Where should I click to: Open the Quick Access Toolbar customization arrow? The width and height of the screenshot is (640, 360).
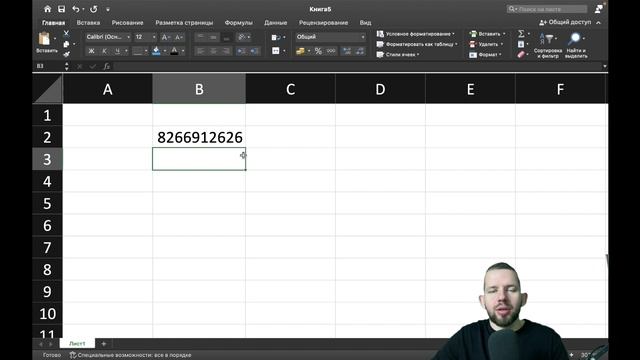pos(108,9)
